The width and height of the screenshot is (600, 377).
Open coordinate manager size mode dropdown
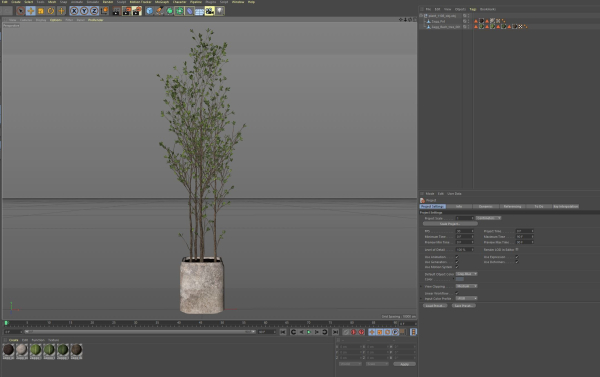pos(377,364)
